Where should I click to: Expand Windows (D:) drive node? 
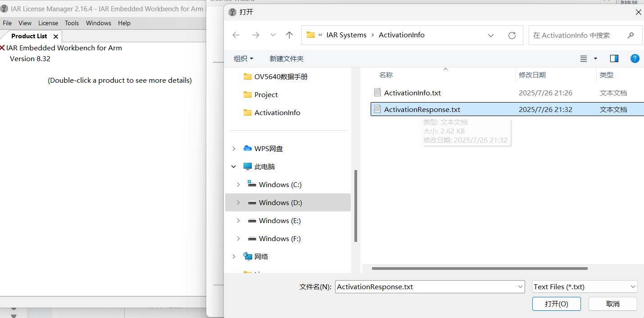pos(238,202)
